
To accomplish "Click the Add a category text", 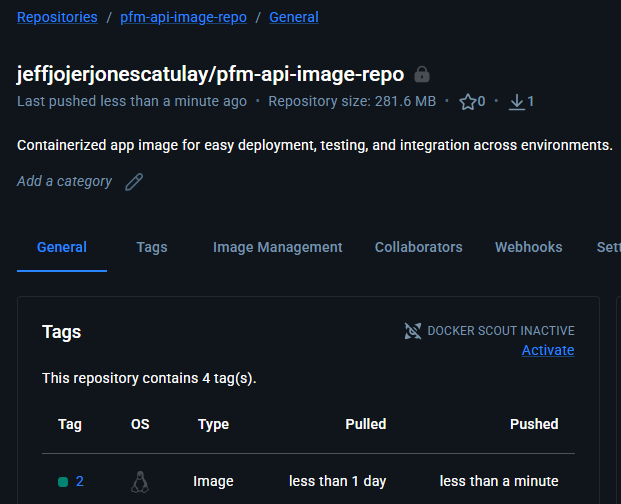I will pos(64,181).
